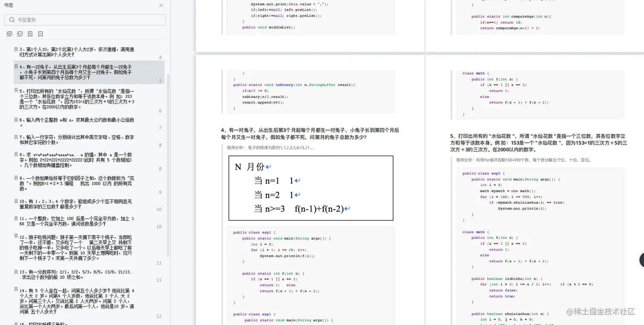Click the magnifier icon in the bookmark search box
Screen dimensions: 644x325
[x=12, y=20]
